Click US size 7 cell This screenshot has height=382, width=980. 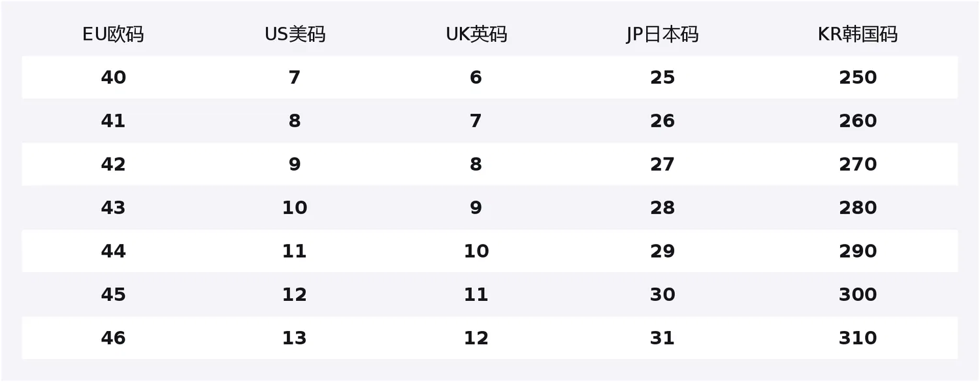(x=295, y=78)
